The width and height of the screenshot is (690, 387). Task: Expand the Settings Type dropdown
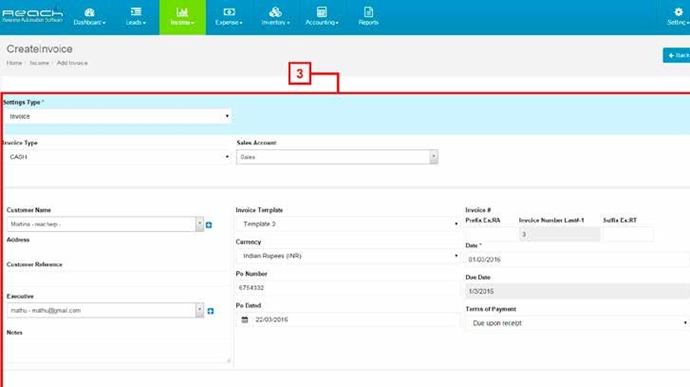[117, 116]
